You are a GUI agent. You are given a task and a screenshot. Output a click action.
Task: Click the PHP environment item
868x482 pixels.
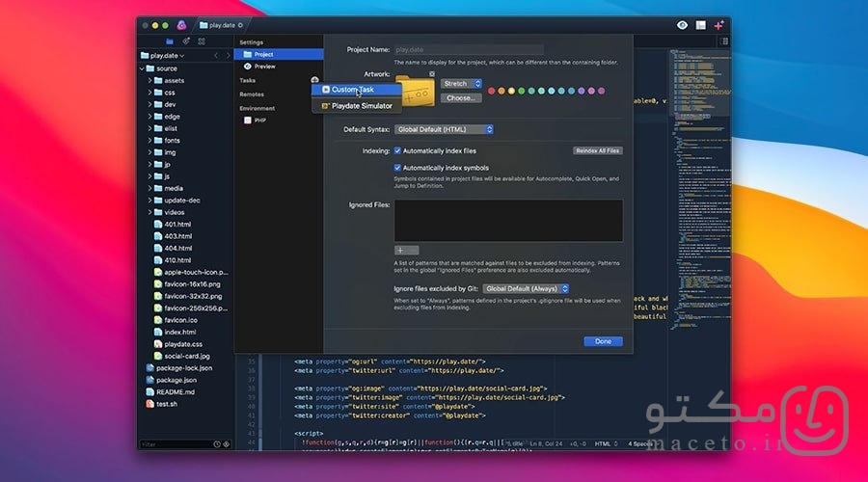(256, 120)
